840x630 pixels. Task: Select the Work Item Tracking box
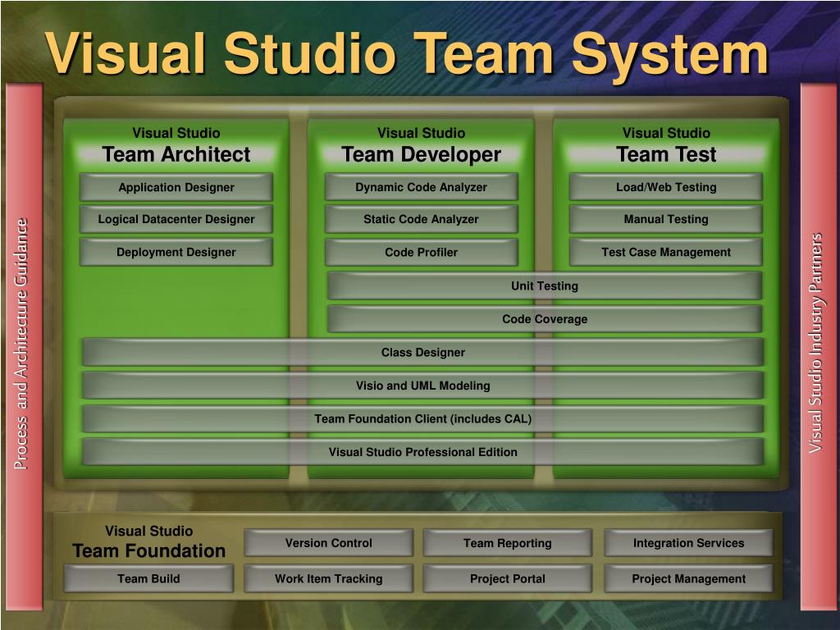click(x=328, y=578)
